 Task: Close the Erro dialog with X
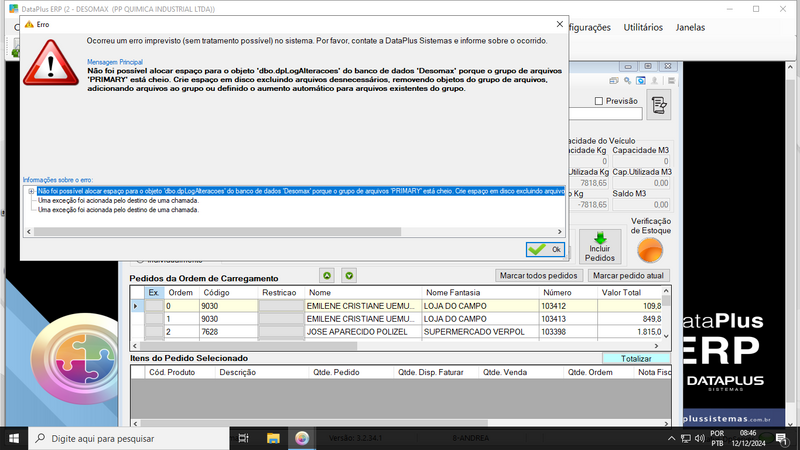pyautogui.click(x=559, y=24)
